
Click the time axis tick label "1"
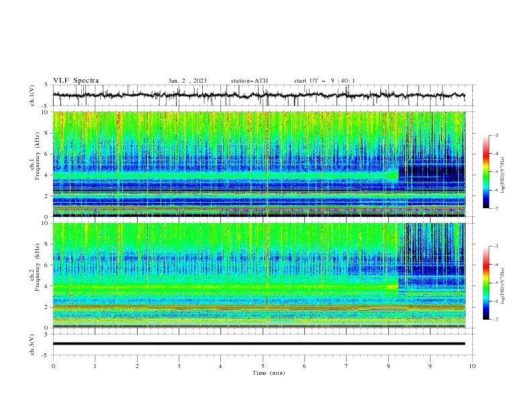click(x=95, y=366)
